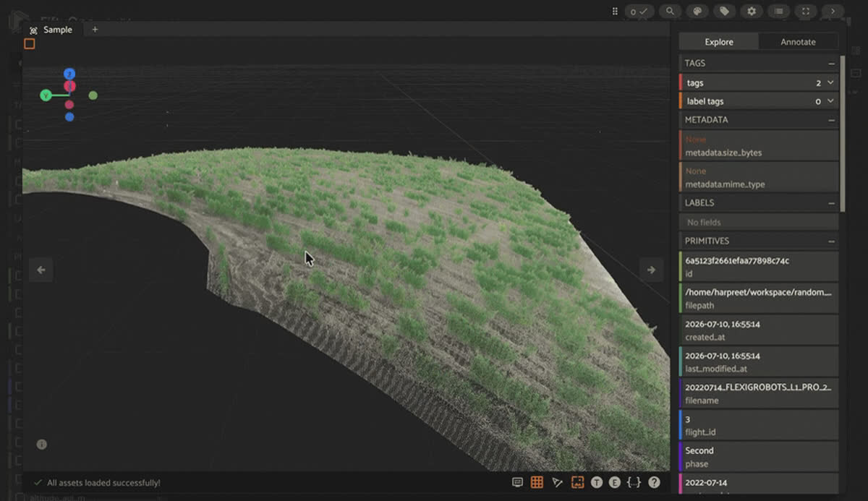This screenshot has height=501, width=868.
Task: Click the Y axis handle on gizmo
Action: click(x=46, y=95)
